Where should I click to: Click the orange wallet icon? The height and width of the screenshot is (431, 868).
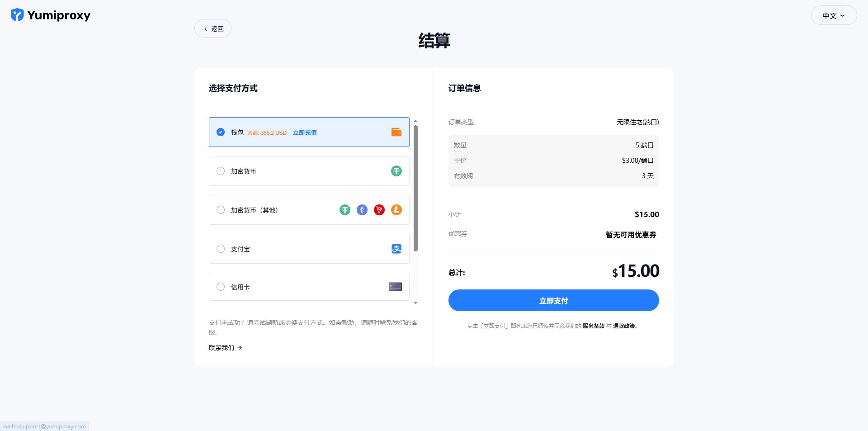pos(396,132)
